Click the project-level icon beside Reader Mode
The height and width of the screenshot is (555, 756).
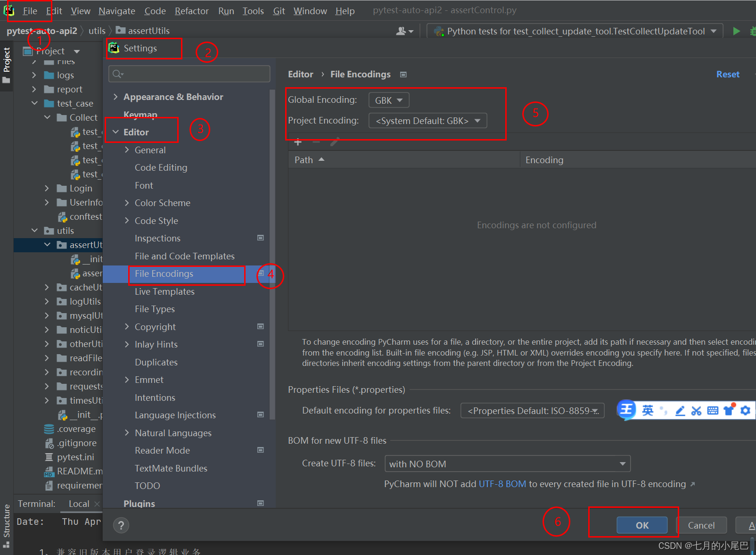point(260,450)
